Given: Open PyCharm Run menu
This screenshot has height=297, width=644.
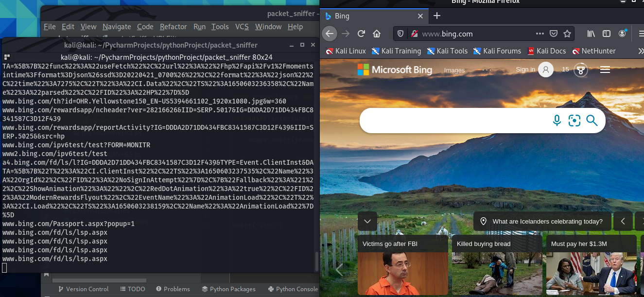Looking at the screenshot, I should (x=199, y=27).
